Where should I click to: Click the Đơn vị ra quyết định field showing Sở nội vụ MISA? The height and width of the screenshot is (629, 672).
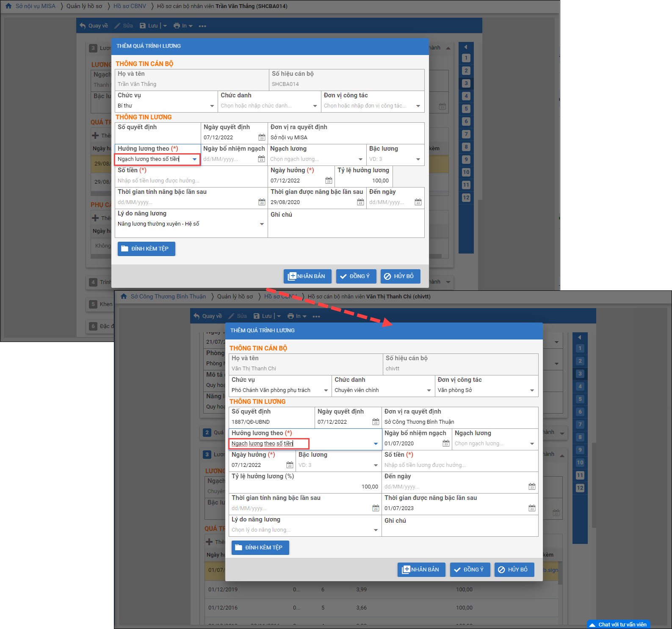tap(345, 138)
